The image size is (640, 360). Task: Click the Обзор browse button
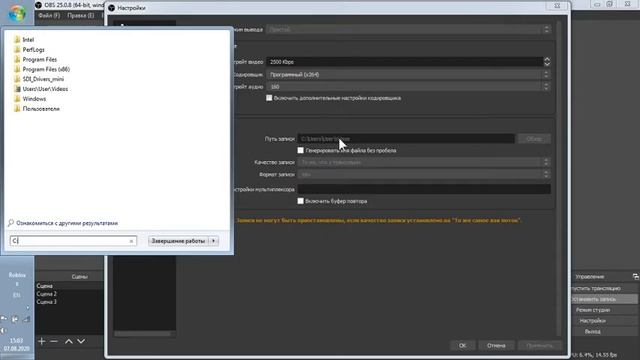pyautogui.click(x=534, y=139)
